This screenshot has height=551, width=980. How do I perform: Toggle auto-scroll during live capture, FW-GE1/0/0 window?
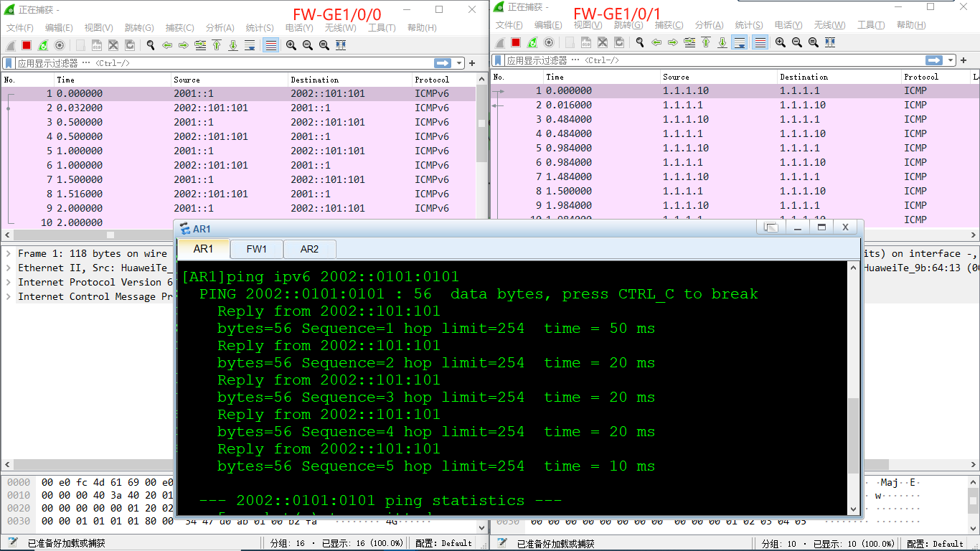pos(250,45)
